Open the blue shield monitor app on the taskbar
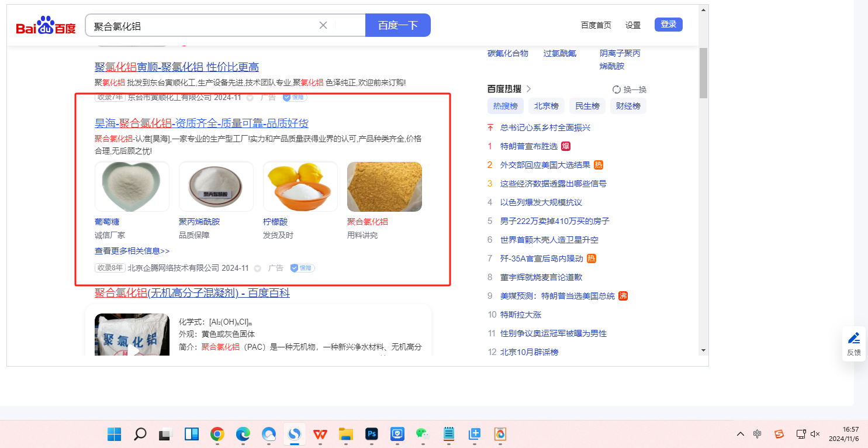 (397, 434)
